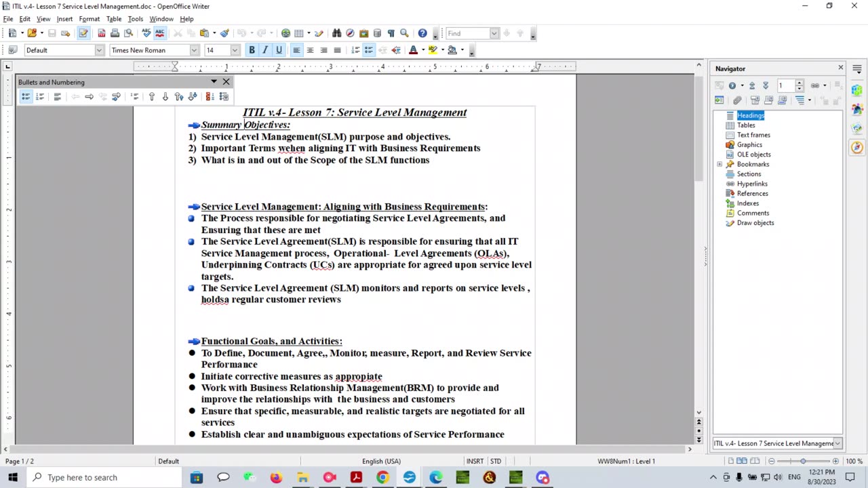Viewport: 868px width, 488px height.
Task: Click the Format Paintbrush icon
Action: tap(224, 33)
